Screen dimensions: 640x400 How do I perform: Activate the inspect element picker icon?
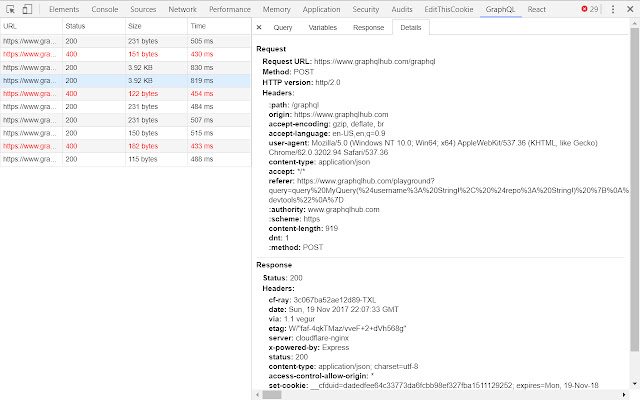(x=9, y=9)
